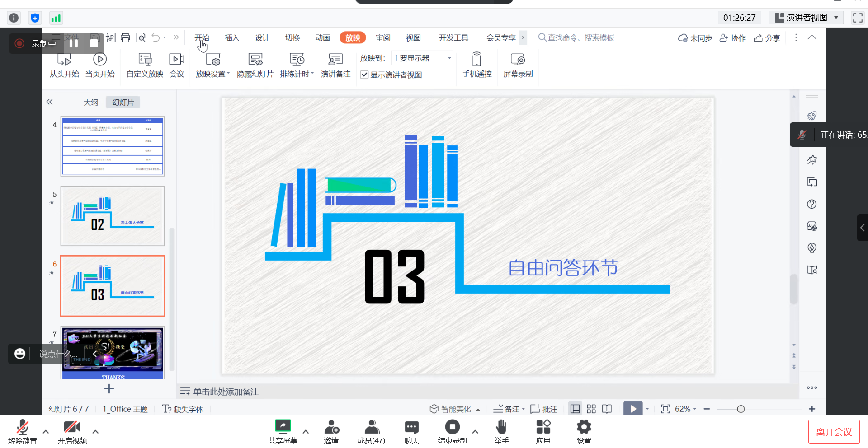Open 聊天 chat in meeting toolbar
The image size is (868, 448).
tap(411, 432)
